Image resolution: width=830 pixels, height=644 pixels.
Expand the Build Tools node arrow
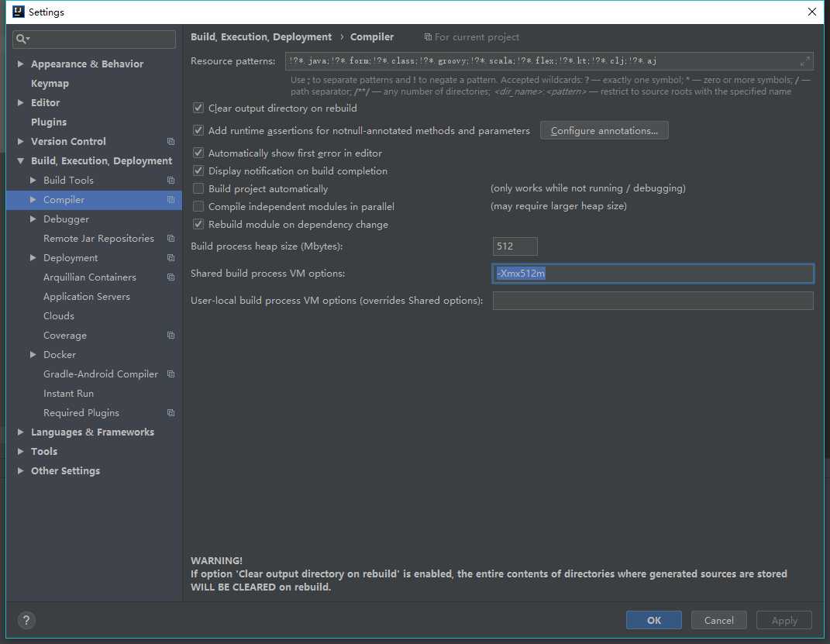tap(33, 181)
